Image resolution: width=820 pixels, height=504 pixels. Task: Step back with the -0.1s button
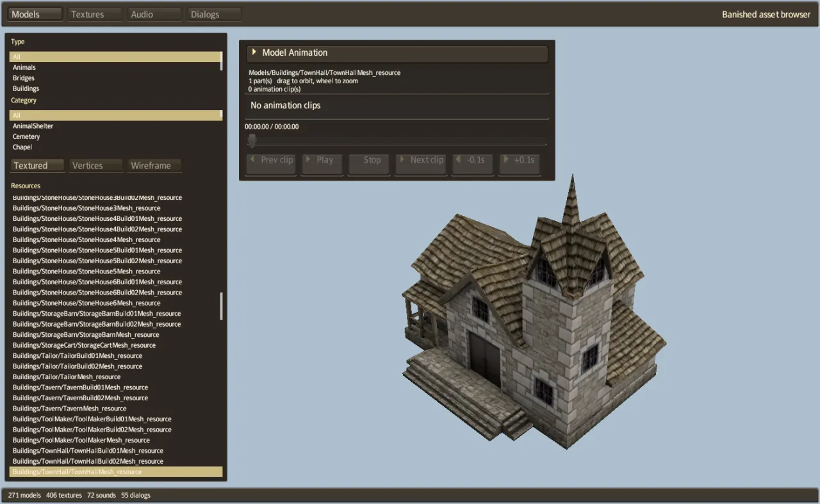click(473, 164)
